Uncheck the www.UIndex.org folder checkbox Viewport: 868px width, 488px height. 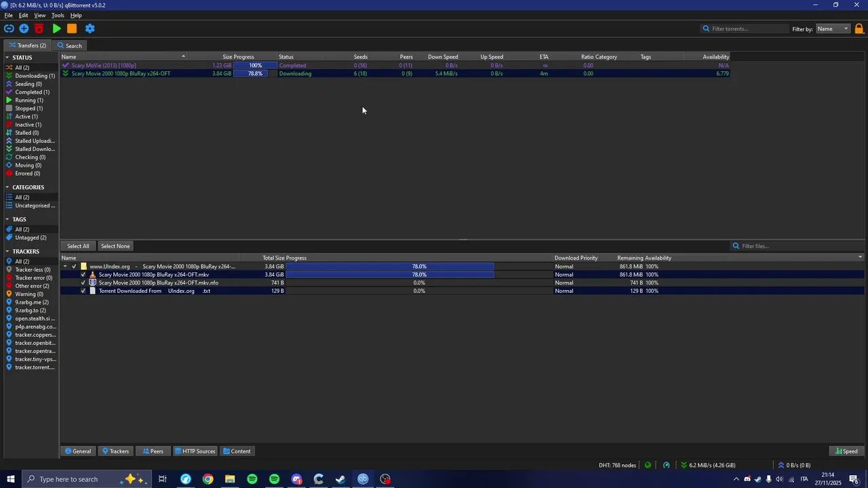[75, 266]
